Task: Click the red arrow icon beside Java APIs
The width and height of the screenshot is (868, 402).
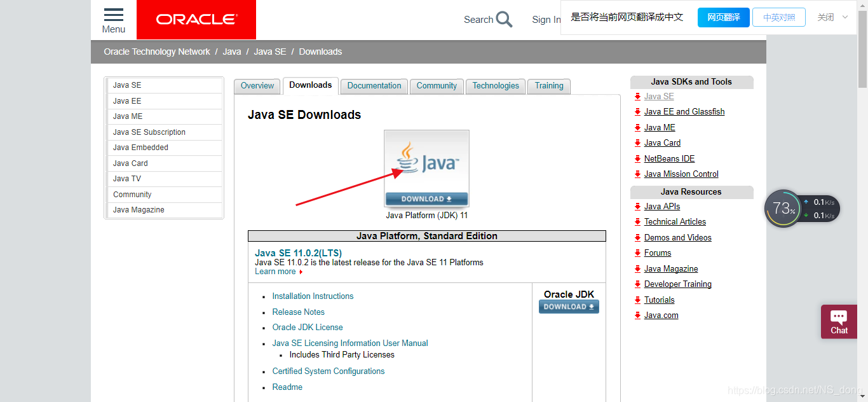Action: 637,207
